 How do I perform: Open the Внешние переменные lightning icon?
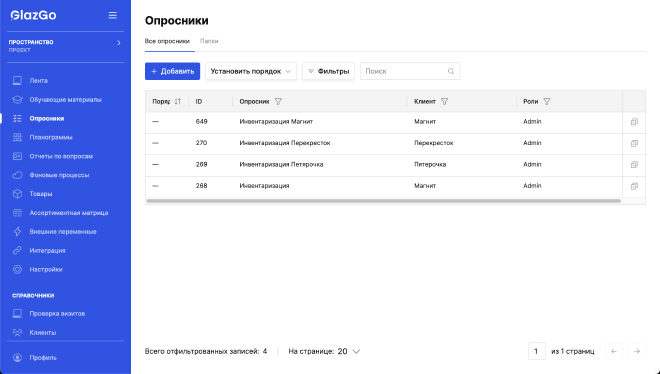point(17,231)
